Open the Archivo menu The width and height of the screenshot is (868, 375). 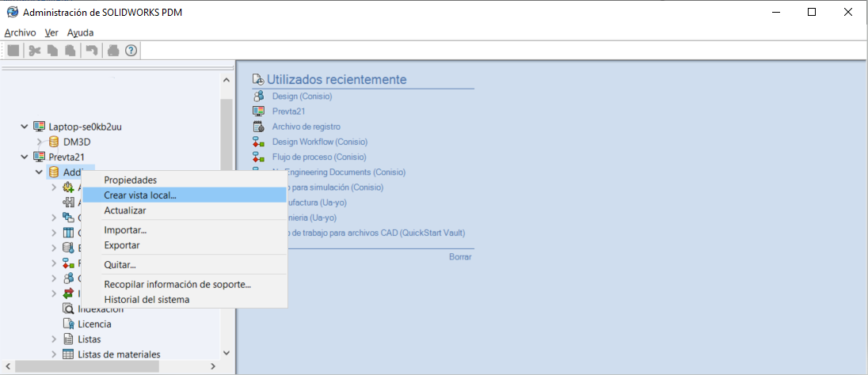(20, 32)
